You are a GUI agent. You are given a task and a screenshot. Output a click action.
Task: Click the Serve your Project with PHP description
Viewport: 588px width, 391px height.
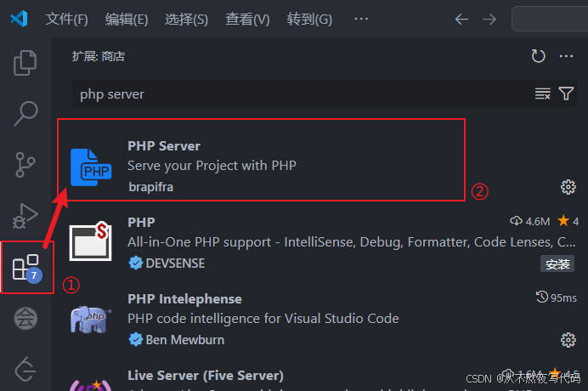[212, 166]
